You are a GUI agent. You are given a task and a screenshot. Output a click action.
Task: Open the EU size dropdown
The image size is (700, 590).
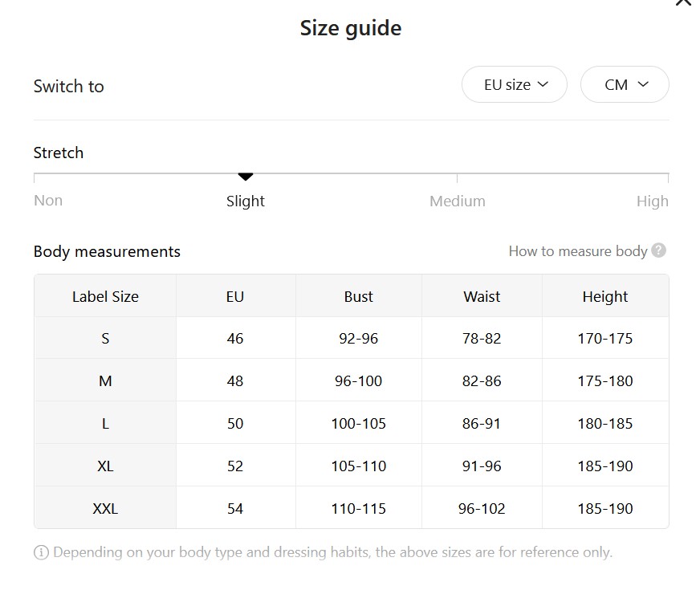click(515, 84)
